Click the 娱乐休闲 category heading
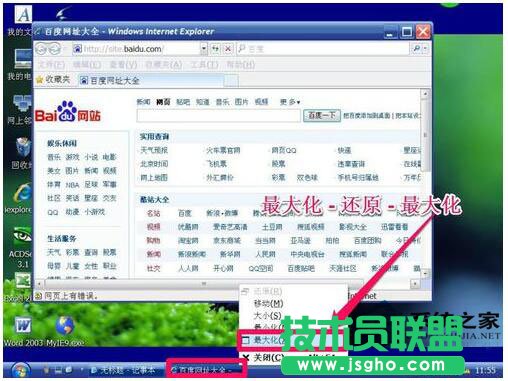 [x=62, y=144]
